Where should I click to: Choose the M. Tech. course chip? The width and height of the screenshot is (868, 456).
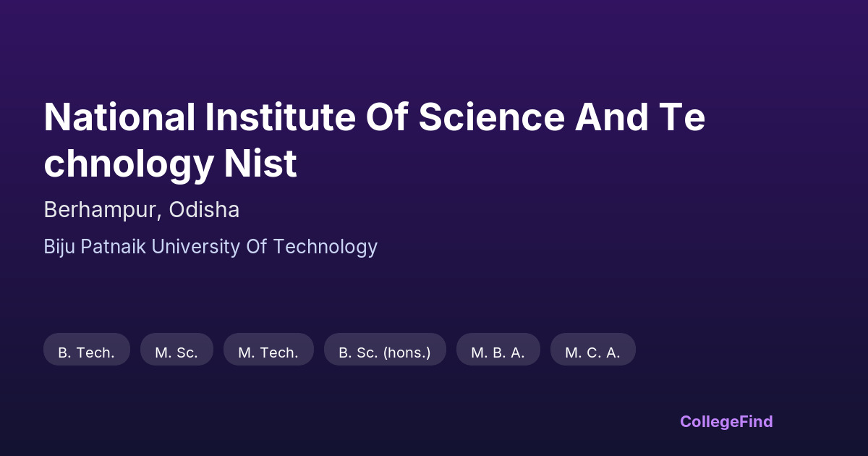[x=268, y=352]
